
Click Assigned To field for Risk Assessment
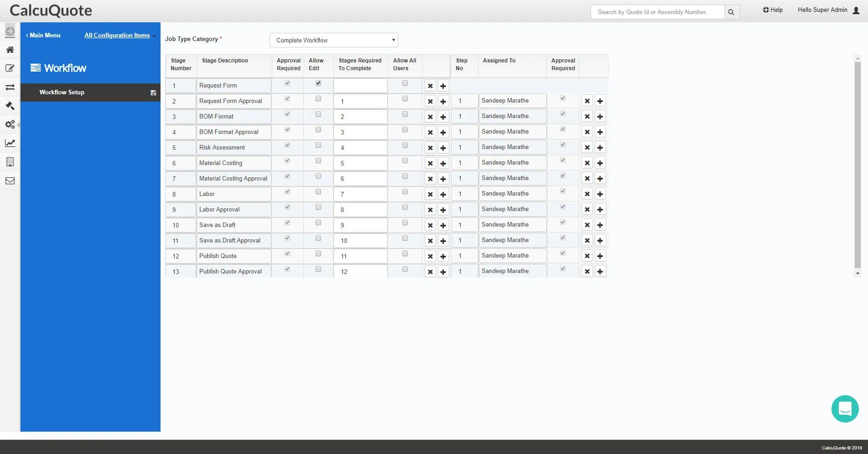(x=513, y=147)
